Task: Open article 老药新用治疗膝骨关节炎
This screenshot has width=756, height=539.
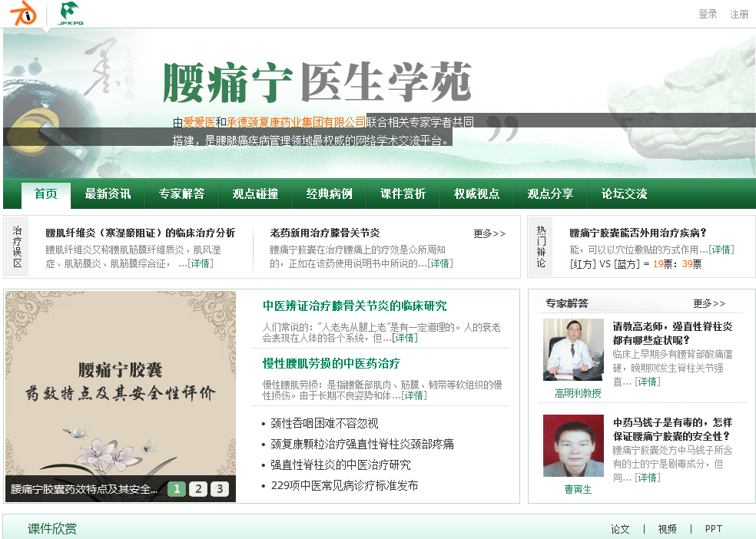Action: pos(325,233)
